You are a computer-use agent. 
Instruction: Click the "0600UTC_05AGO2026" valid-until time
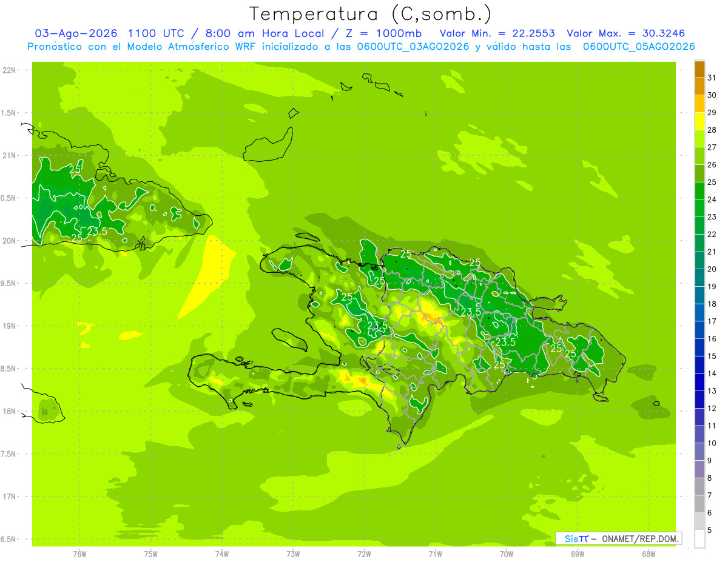(x=639, y=47)
